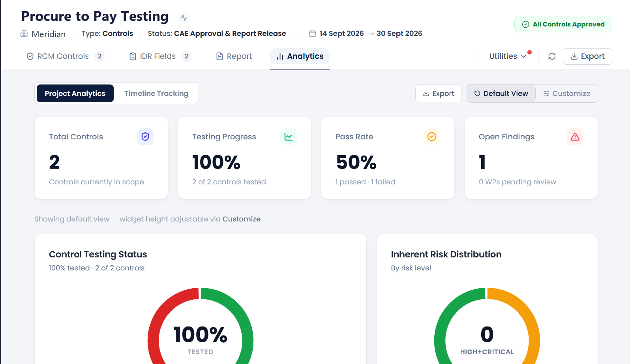Click the shield icon on Total Controls card

pyautogui.click(x=145, y=137)
